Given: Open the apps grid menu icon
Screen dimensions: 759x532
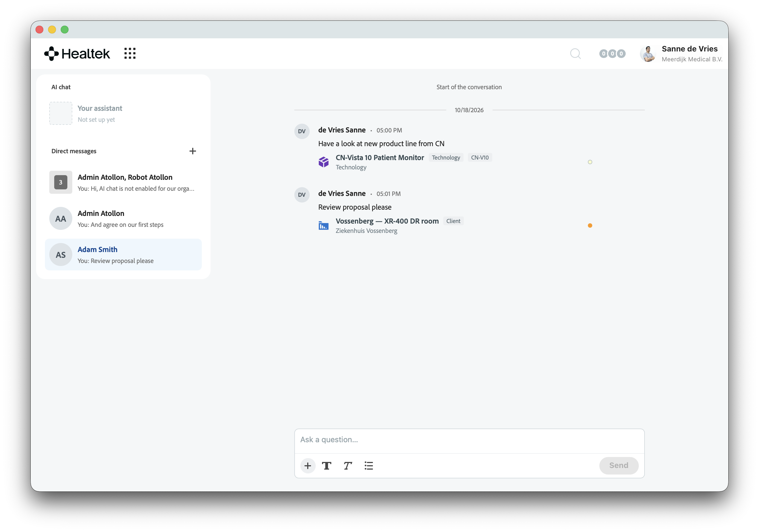Looking at the screenshot, I should coord(130,54).
